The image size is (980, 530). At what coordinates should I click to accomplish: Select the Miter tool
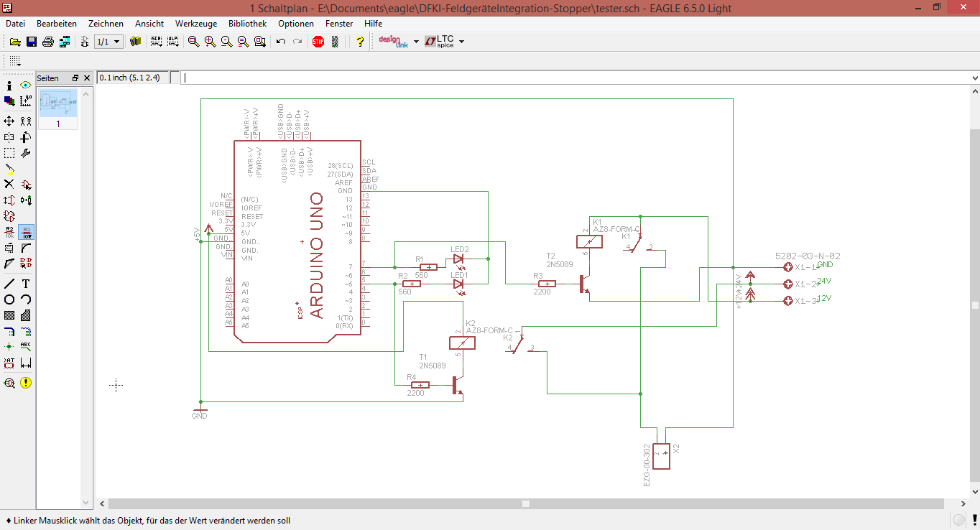tap(26, 248)
